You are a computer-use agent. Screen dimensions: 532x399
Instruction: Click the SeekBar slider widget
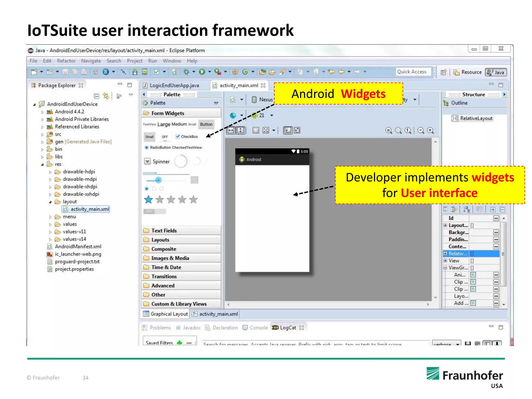coord(166,180)
